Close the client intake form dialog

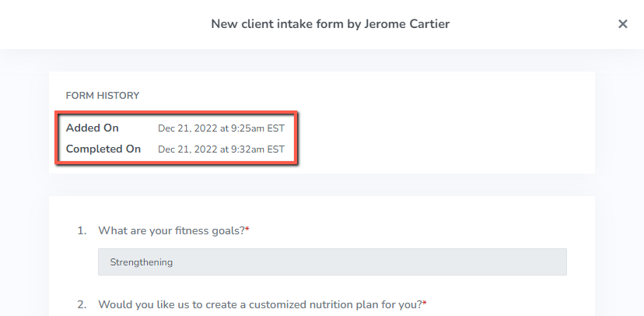[623, 24]
